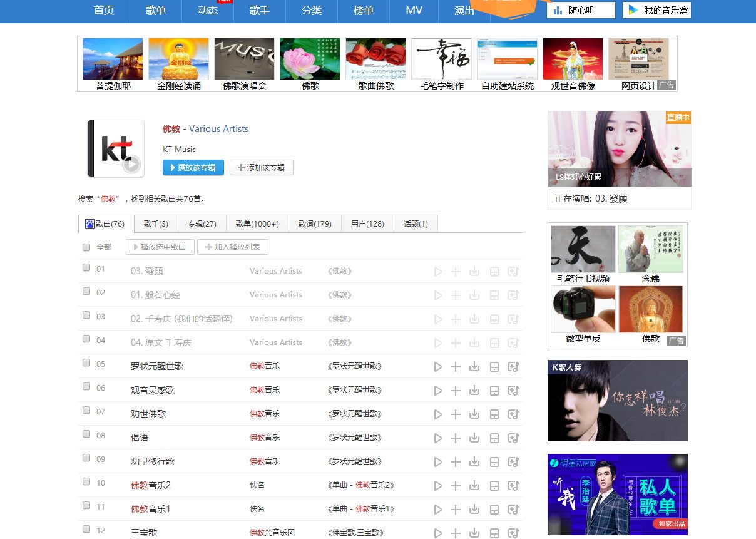Download the song 佛教音乐1
756x539 pixels.
[x=474, y=509]
